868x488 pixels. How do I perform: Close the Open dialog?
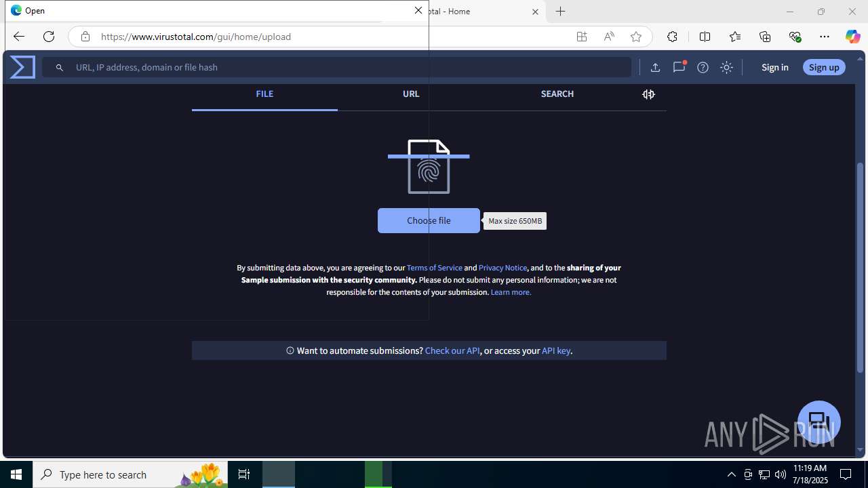click(x=418, y=10)
